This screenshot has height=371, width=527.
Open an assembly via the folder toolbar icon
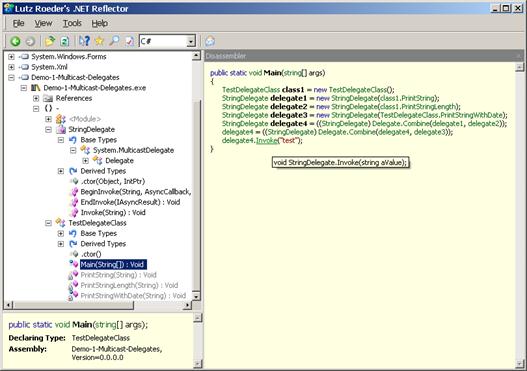pyautogui.click(x=50, y=41)
